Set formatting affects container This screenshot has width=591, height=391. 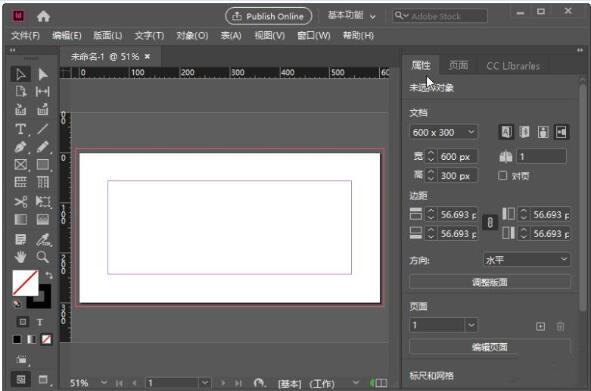tap(22, 322)
